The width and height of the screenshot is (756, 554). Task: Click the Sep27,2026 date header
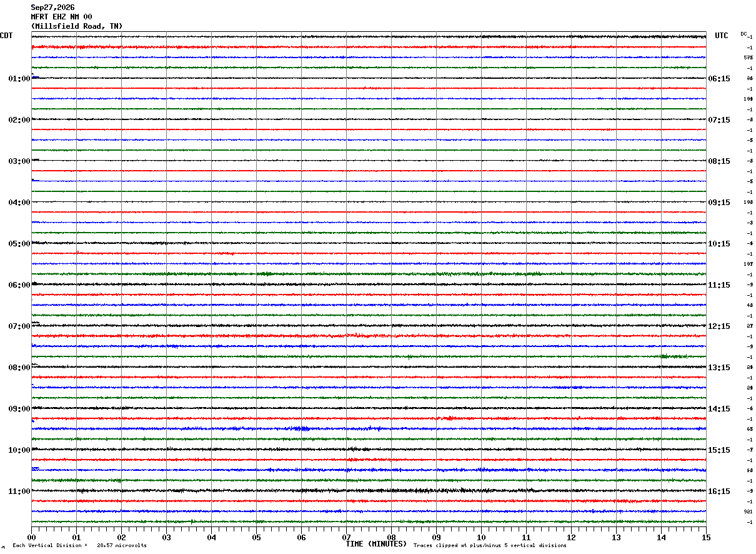[x=52, y=8]
